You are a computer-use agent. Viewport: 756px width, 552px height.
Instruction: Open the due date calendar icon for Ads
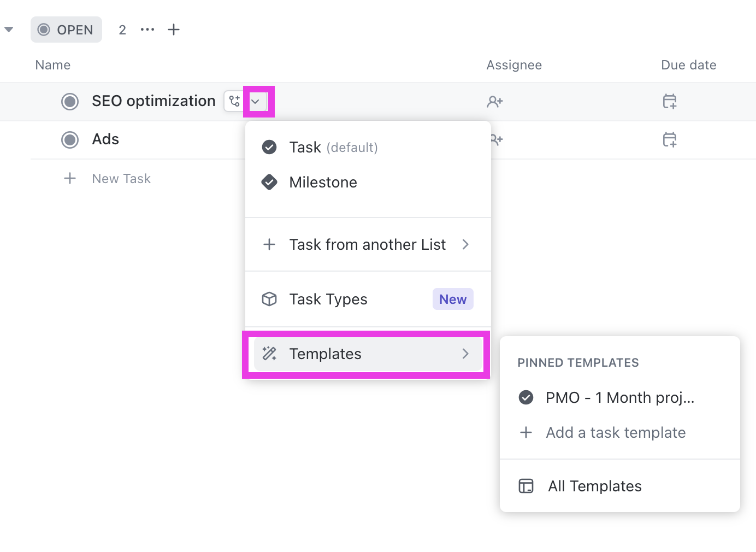670,140
